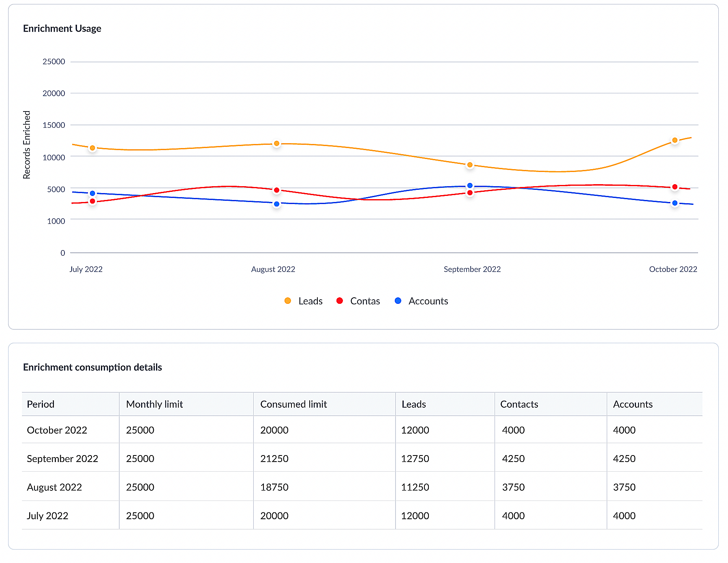Open the October 2022 table row
This screenshot has width=728, height=563.
pyautogui.click(x=57, y=430)
